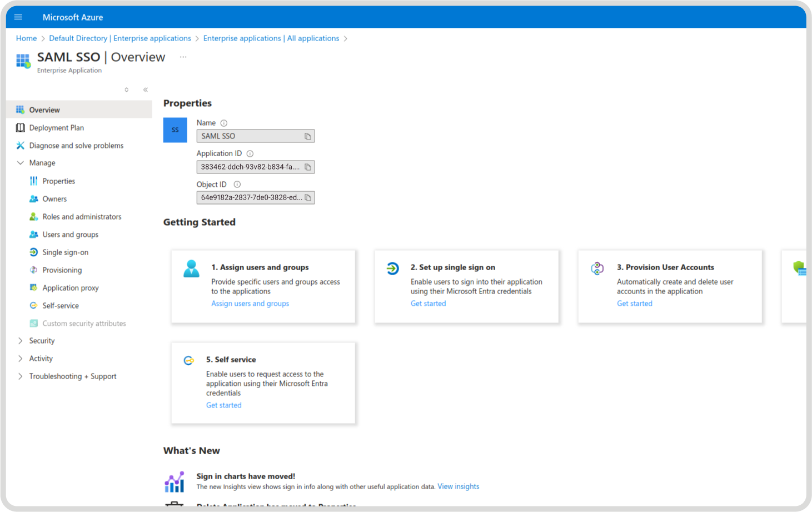The width and height of the screenshot is (812, 512).
Task: Copy the Application ID value
Action: tap(308, 167)
